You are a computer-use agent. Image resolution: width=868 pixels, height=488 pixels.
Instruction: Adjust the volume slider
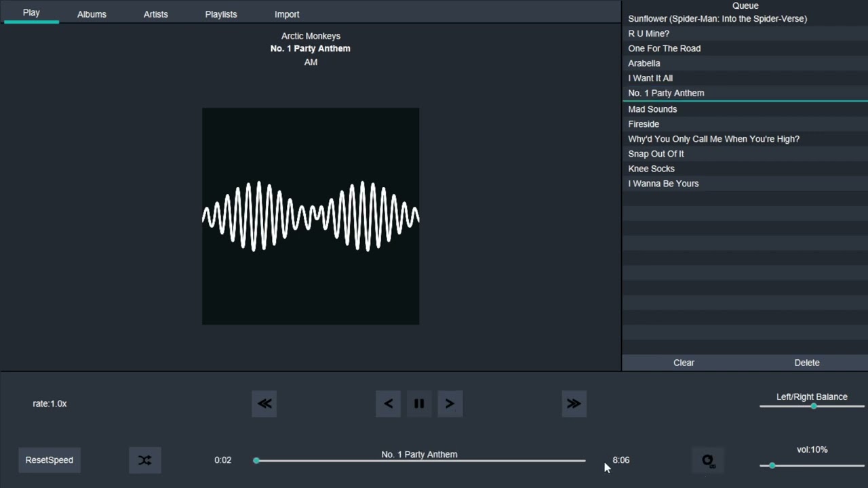(812, 466)
